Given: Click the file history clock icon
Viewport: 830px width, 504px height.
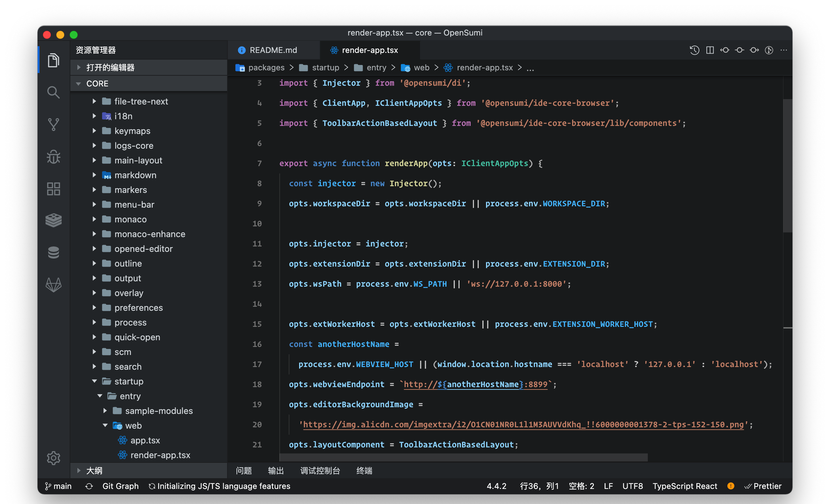Looking at the screenshot, I should [x=694, y=50].
